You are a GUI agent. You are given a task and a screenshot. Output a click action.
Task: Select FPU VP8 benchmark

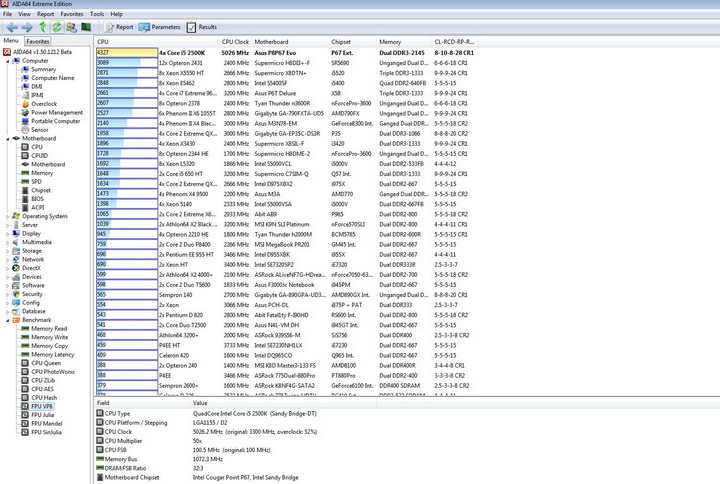[x=42, y=406]
